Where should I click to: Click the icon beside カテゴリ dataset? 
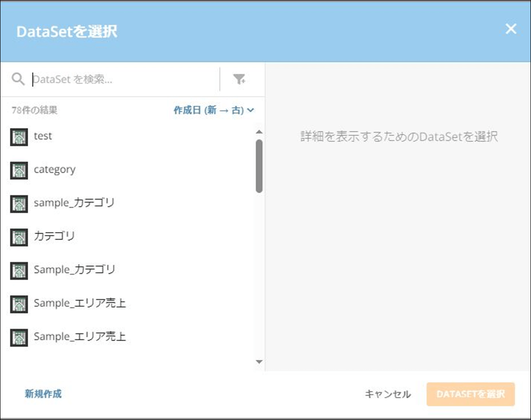coord(19,237)
